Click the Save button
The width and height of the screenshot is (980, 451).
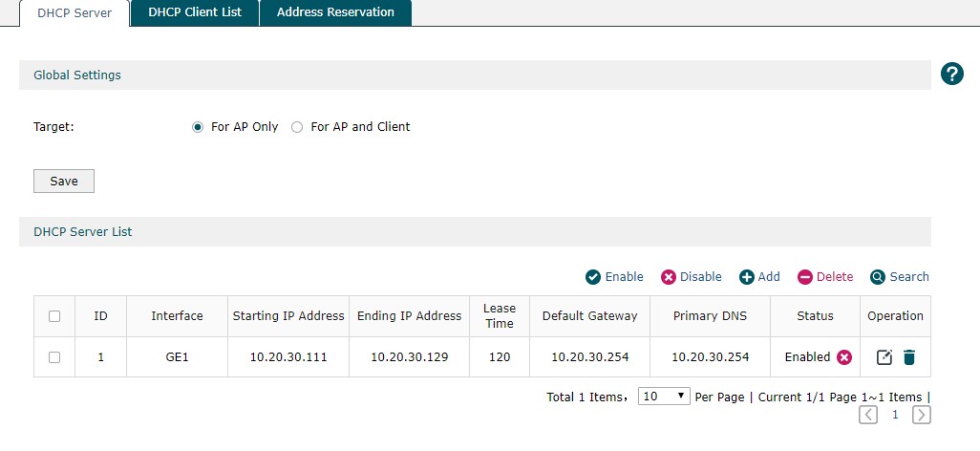click(64, 182)
